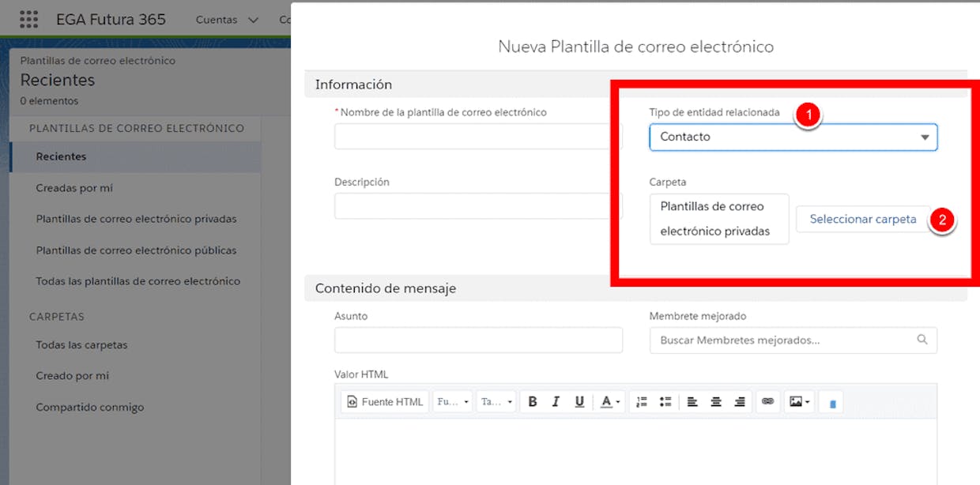Click Fuente HTML source button

[386, 402]
